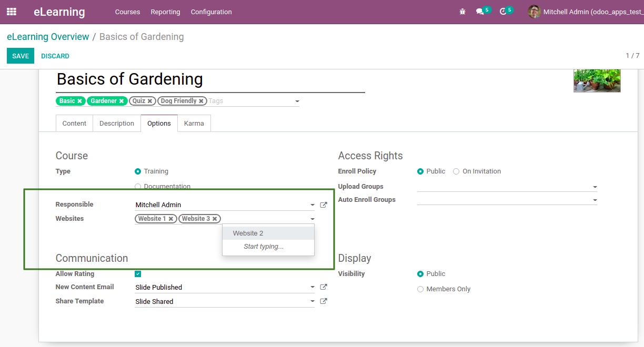Click the debug bug icon

tap(462, 12)
